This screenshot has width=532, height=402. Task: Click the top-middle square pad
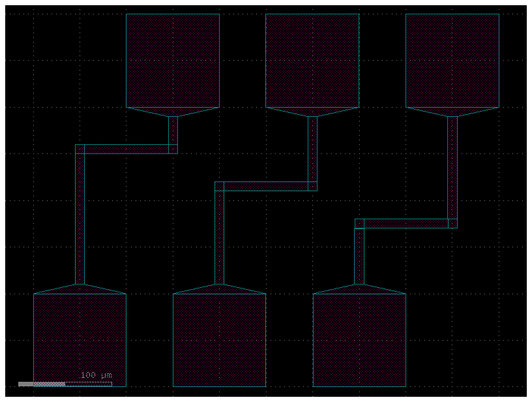point(312,61)
